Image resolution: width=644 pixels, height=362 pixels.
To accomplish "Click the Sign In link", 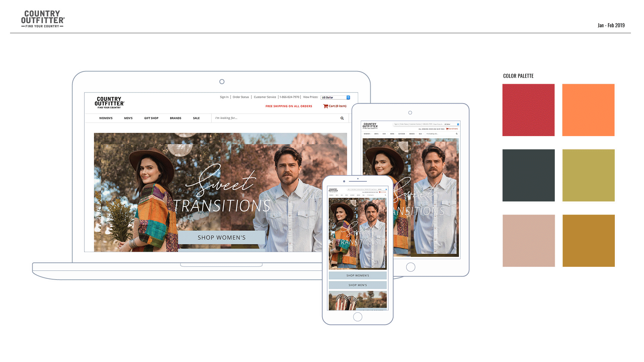I will click(x=224, y=97).
